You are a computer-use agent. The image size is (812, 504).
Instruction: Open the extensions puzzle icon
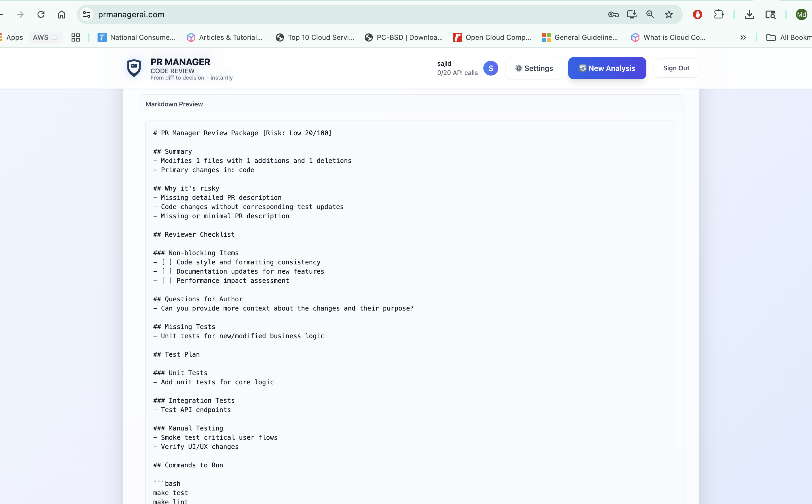point(718,14)
